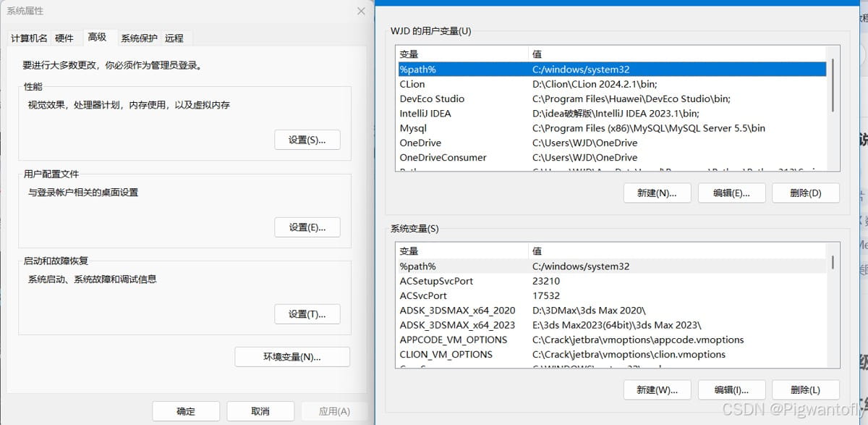Open the 硬件 tab
868x425 pixels.
click(x=64, y=38)
